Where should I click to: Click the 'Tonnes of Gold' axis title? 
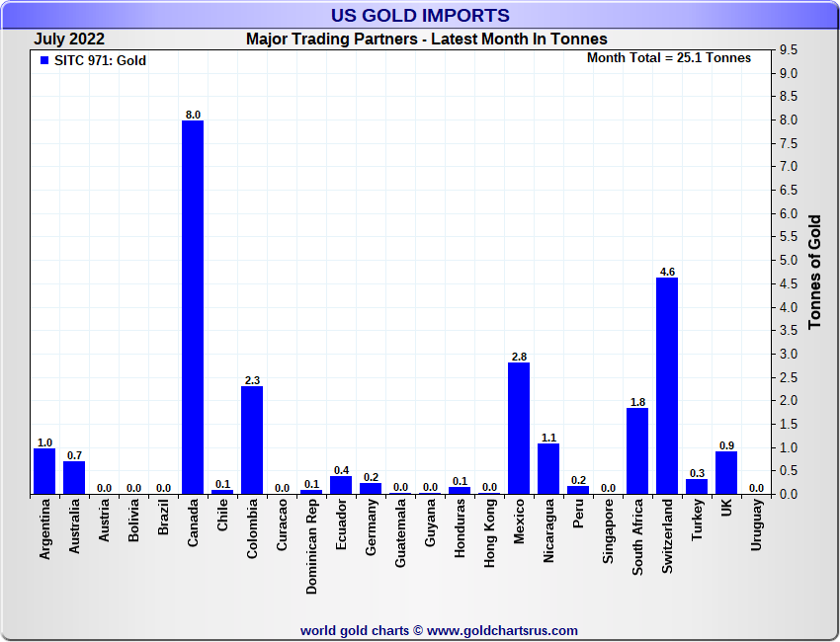pos(815,272)
